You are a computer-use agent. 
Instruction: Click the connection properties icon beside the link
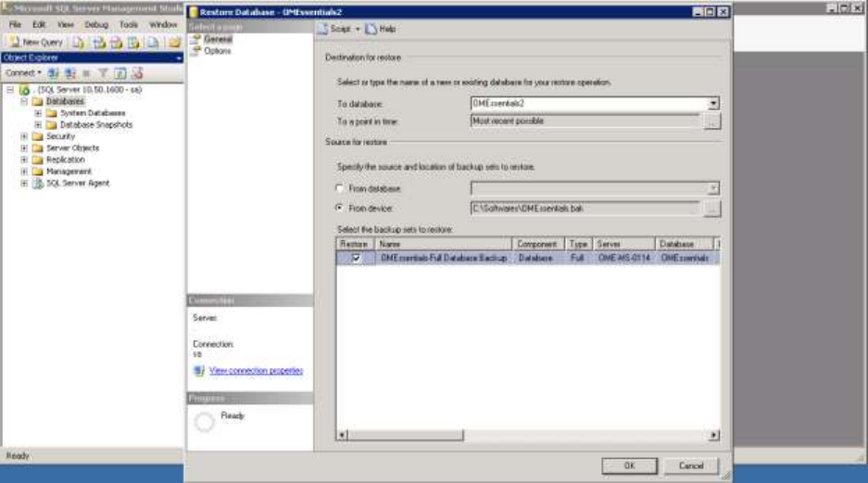pyautogui.click(x=199, y=371)
